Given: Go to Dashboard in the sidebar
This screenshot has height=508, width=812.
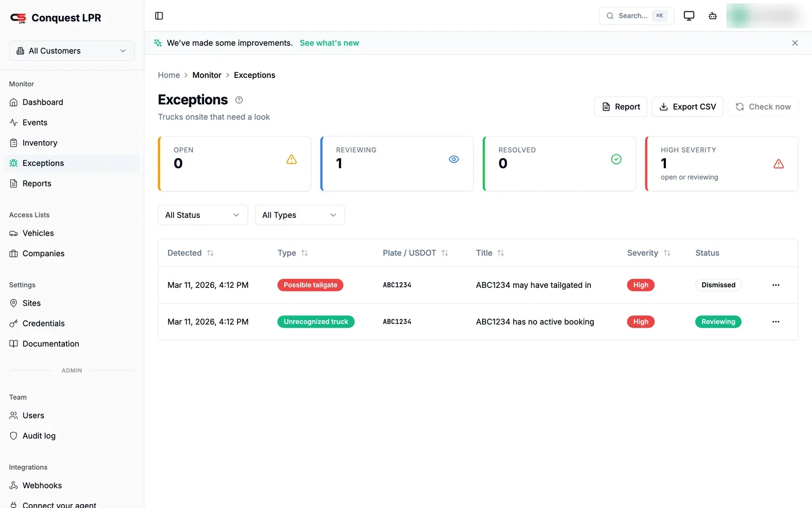Looking at the screenshot, I should (x=72, y=102).
